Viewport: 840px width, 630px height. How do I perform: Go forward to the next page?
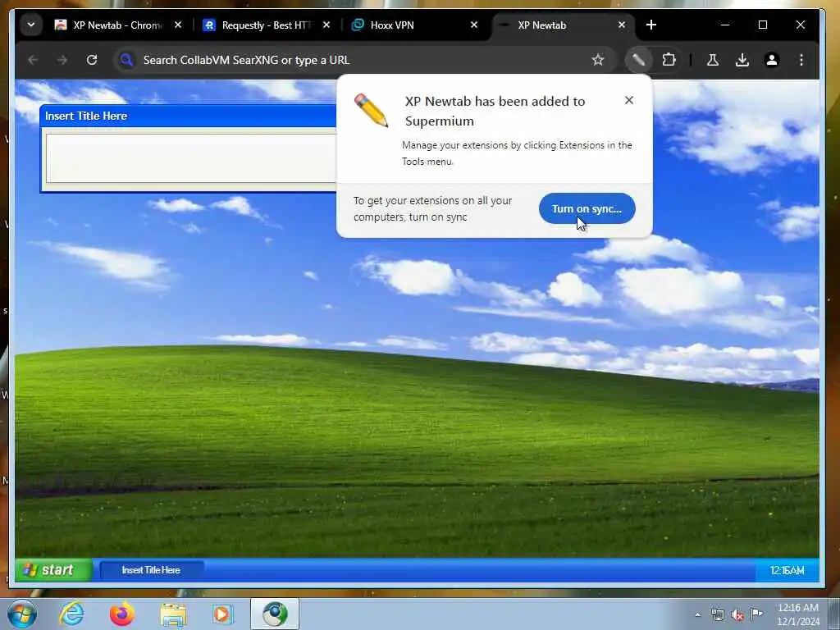coord(62,60)
